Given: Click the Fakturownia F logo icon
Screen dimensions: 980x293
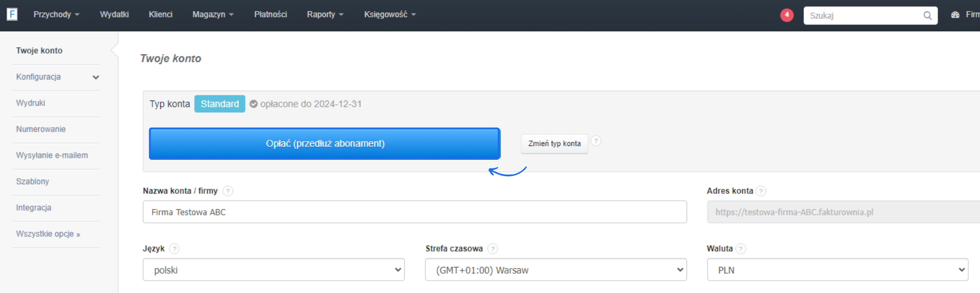Looking at the screenshot, I should (x=12, y=14).
